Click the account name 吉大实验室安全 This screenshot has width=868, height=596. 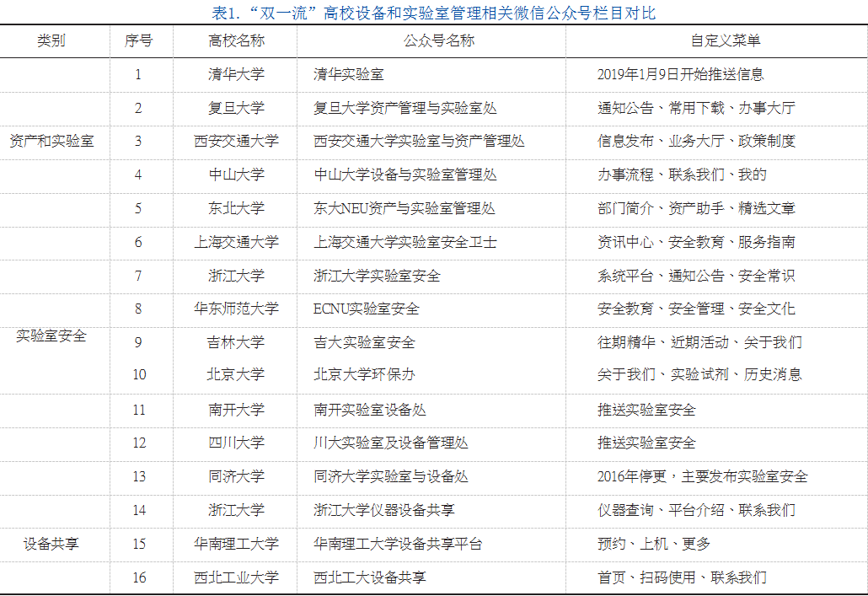point(364,342)
